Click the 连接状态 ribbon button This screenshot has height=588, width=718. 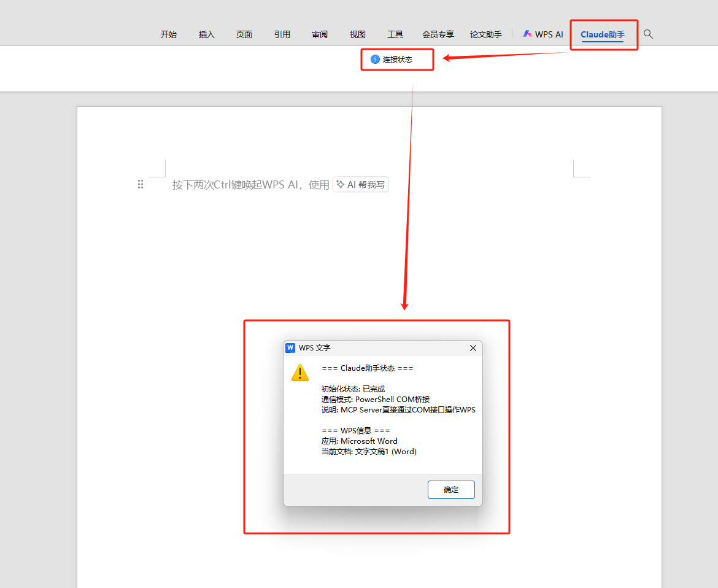click(392, 59)
